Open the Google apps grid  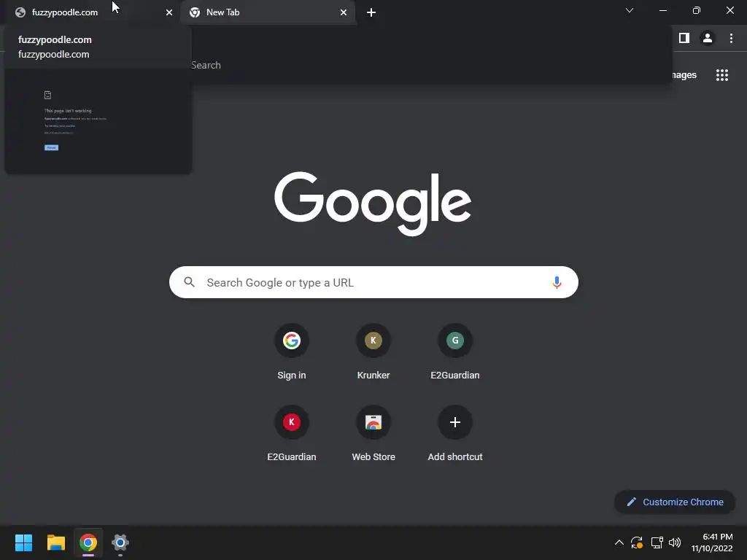pyautogui.click(x=722, y=75)
